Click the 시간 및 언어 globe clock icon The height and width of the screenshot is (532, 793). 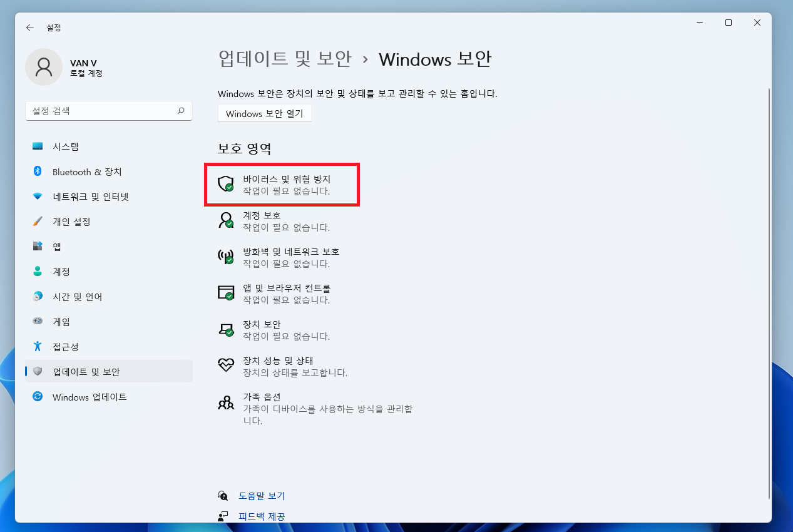tap(38, 297)
